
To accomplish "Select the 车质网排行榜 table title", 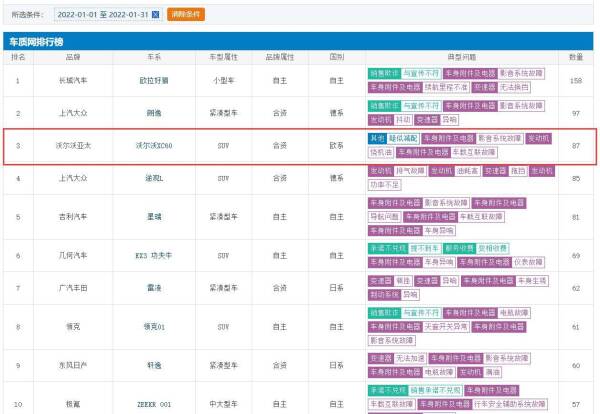I will tap(36, 42).
